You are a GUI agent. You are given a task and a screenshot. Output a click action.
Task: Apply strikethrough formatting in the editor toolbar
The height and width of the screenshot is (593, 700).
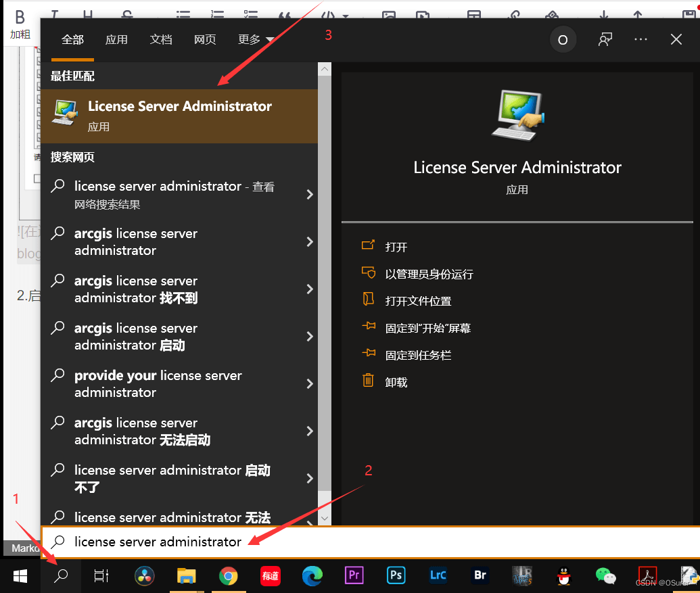coord(126,15)
